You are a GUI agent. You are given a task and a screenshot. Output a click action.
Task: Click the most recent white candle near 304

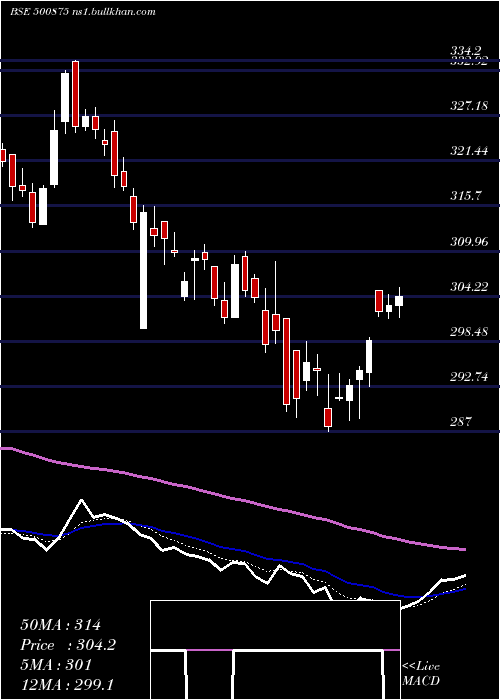[x=399, y=301]
